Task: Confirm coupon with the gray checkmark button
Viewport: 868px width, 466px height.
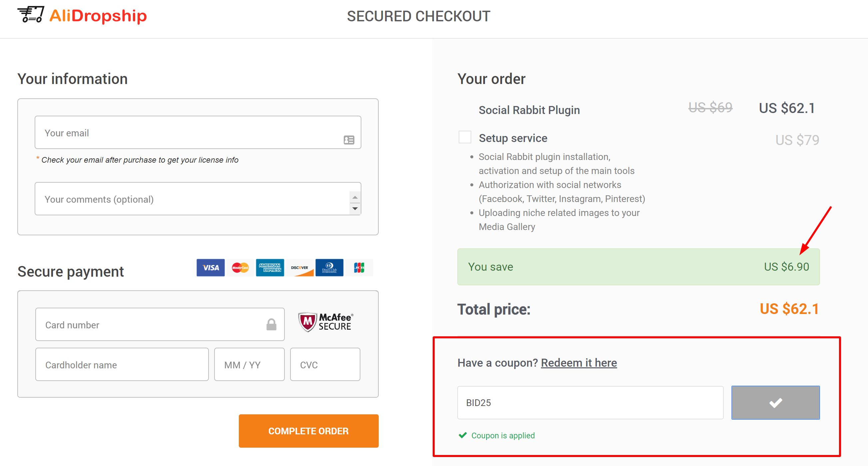Action: [x=775, y=402]
